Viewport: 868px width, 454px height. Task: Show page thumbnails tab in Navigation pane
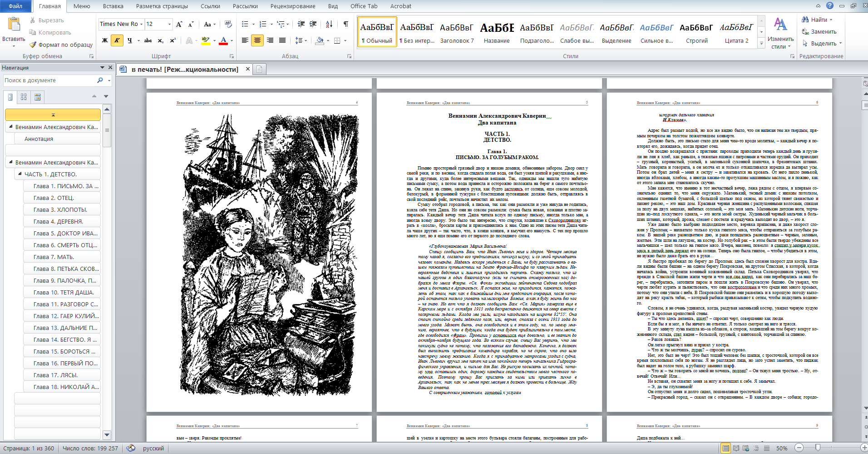pyautogui.click(x=24, y=97)
